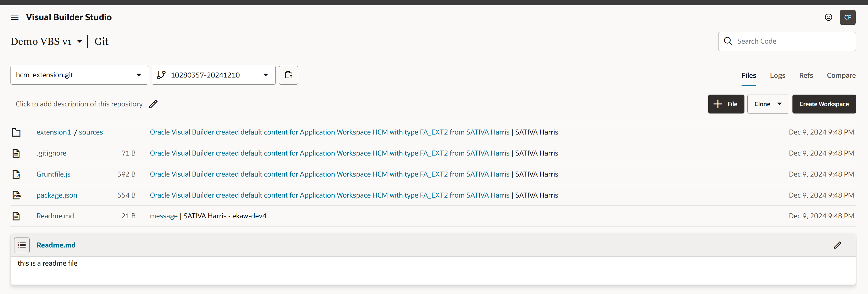The height and width of the screenshot is (294, 868).
Task: Switch to the Refs tab
Action: [806, 76]
